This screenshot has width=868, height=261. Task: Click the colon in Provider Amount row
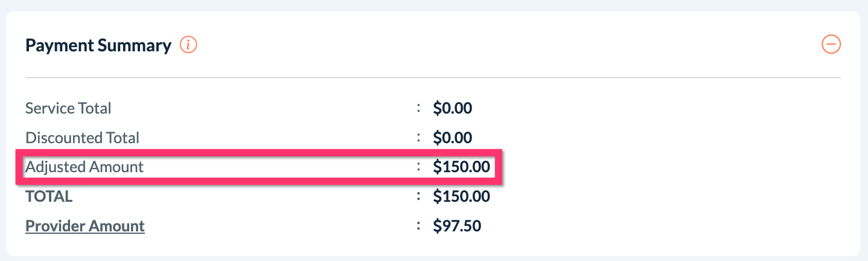pos(418,226)
